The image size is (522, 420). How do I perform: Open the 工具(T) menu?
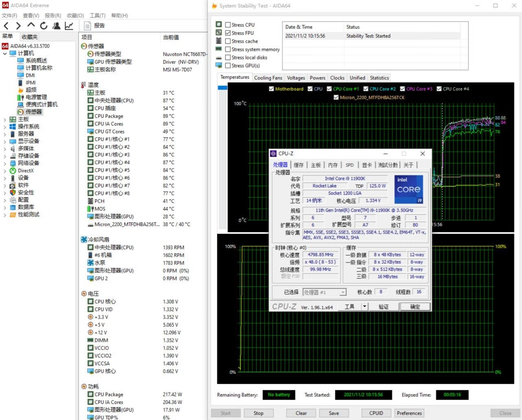pyautogui.click(x=97, y=15)
